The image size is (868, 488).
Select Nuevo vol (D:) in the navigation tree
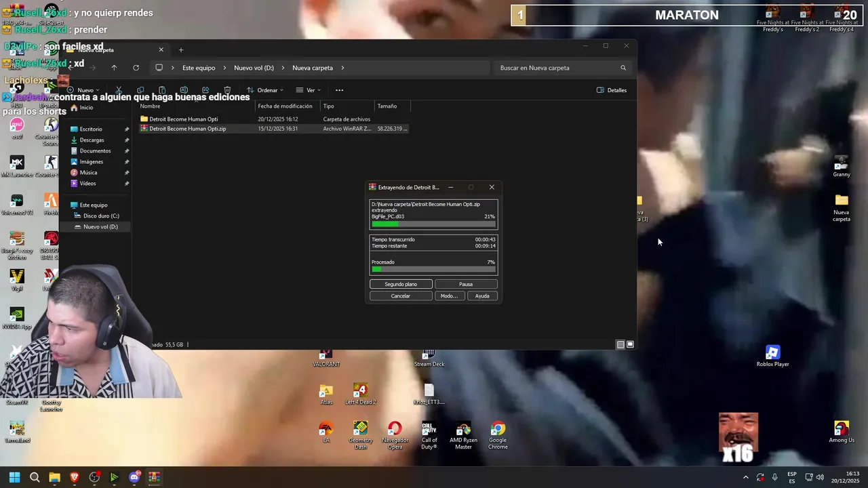tap(100, 227)
